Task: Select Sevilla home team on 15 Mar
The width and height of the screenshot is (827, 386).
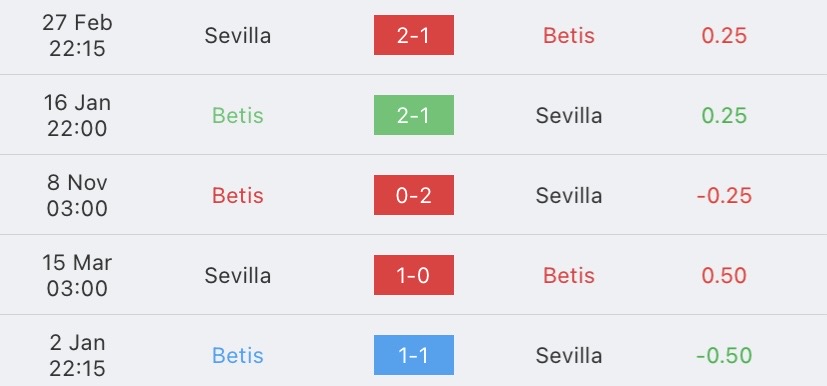Action: (x=238, y=276)
